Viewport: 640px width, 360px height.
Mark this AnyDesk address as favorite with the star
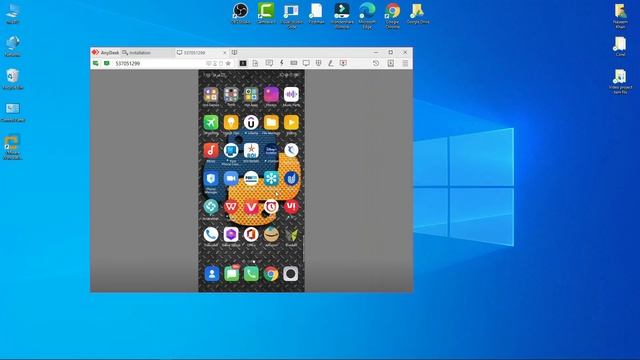228,64
